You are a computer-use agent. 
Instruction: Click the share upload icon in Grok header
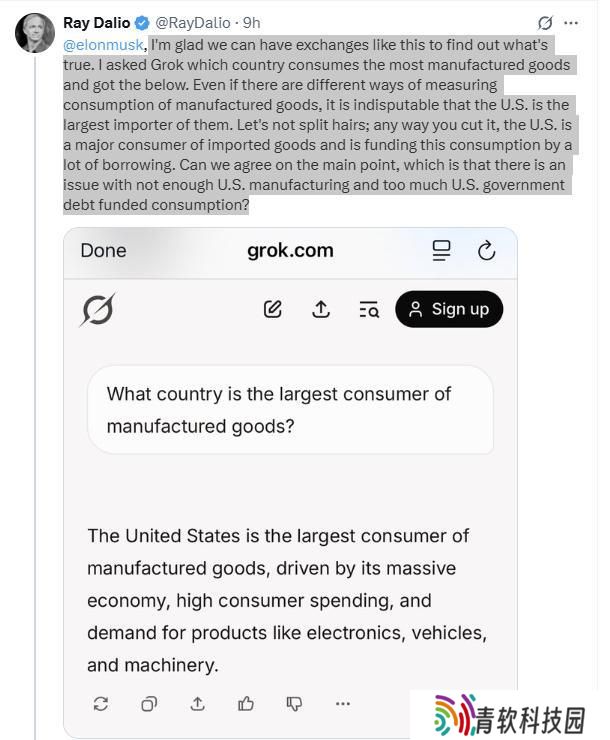tap(321, 309)
